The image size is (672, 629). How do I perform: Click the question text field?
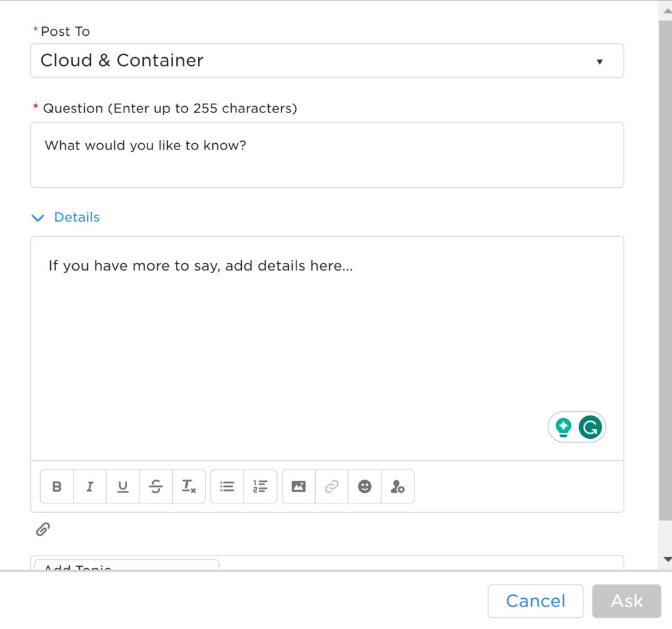click(327, 154)
